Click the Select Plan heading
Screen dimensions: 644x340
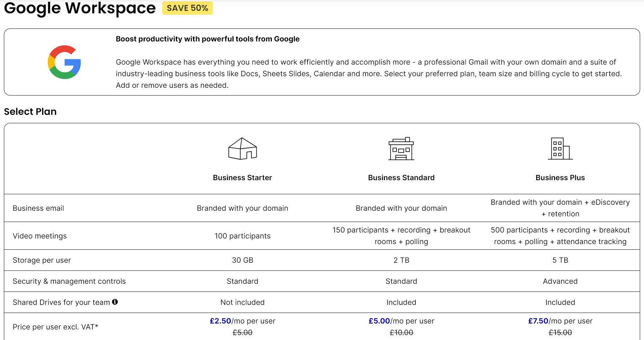[30, 112]
